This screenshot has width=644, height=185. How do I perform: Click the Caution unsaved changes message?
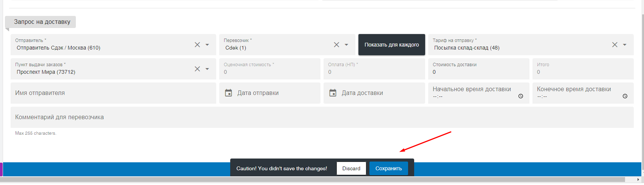click(282, 168)
